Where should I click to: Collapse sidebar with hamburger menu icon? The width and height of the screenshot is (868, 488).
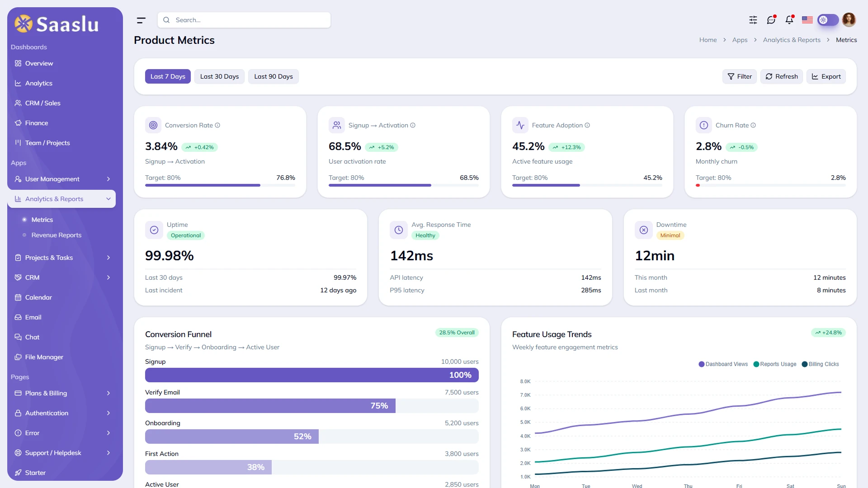click(x=141, y=20)
